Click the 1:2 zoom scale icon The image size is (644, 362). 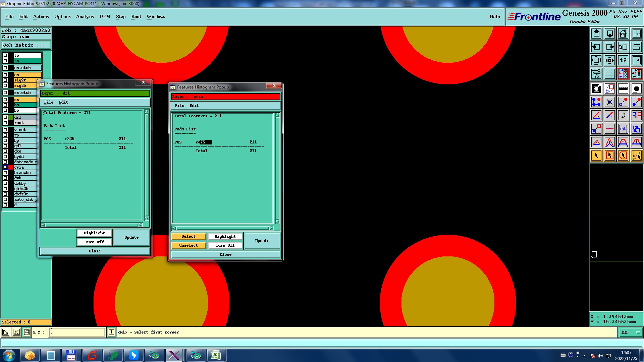coord(623,61)
